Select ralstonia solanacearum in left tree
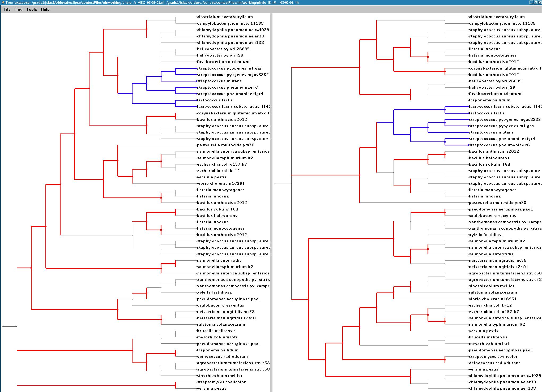542x392 pixels. [221, 324]
